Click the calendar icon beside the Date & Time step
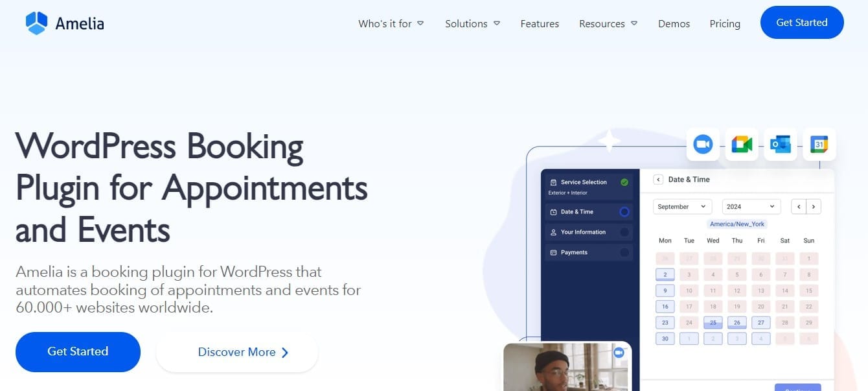Screen dimensions: 868x391 pos(553,212)
